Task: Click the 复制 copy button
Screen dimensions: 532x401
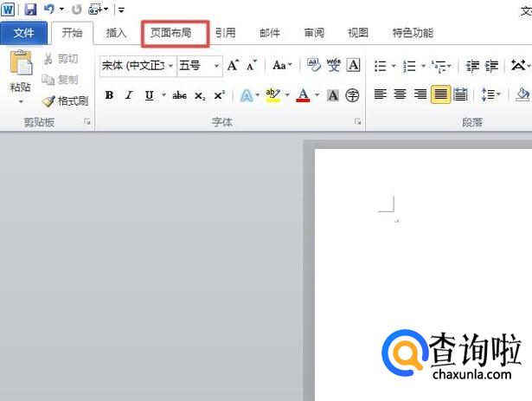Action: (60, 80)
